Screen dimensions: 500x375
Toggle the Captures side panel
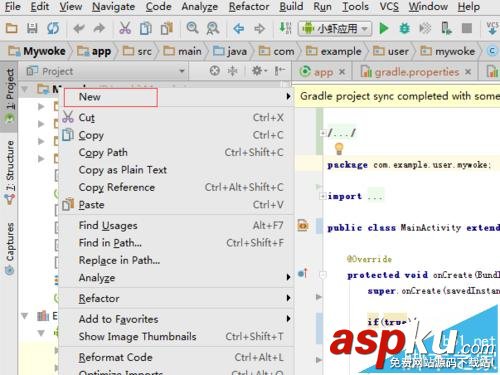point(10,248)
